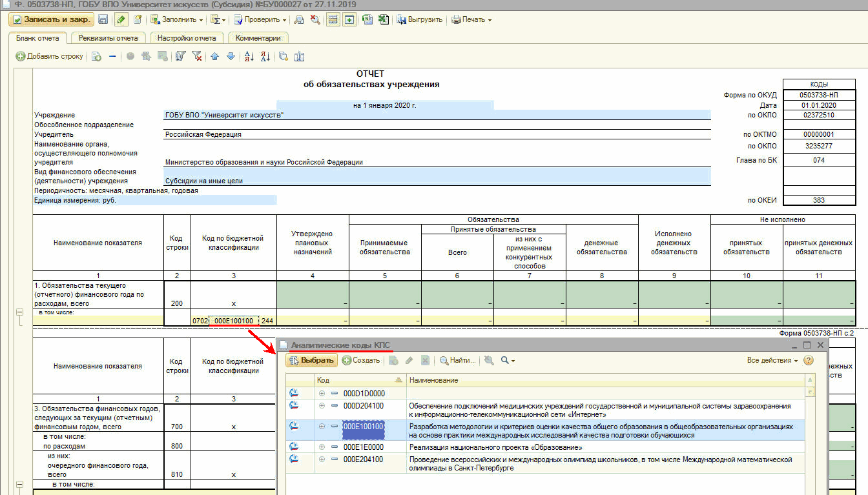Expand the 000Е100100 row in codes list
Screen dimensions: 868x495
click(322, 427)
